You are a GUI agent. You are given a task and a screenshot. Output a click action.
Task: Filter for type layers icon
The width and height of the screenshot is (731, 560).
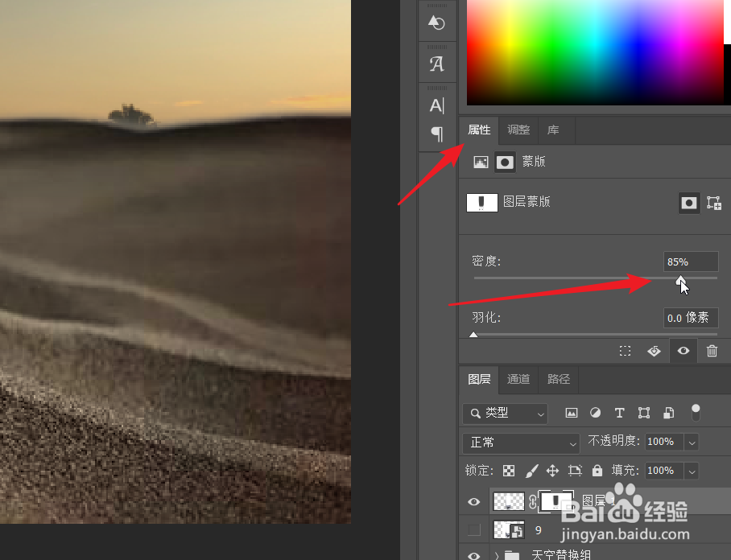pyautogui.click(x=620, y=413)
